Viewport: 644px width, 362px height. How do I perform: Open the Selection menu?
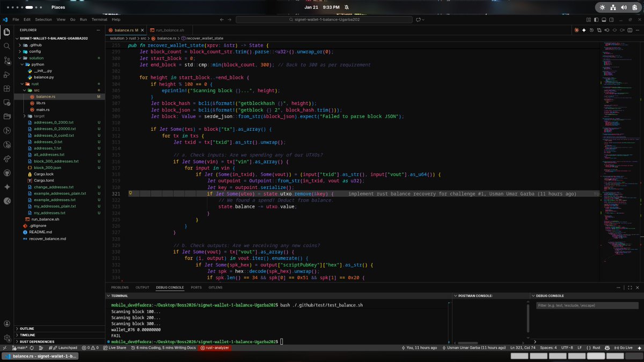tap(43, 19)
